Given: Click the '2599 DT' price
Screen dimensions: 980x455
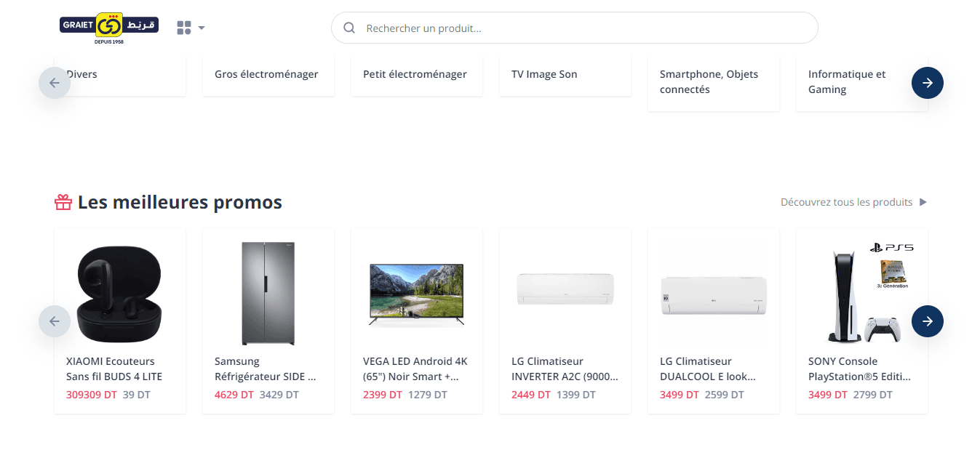Looking at the screenshot, I should tap(725, 395).
